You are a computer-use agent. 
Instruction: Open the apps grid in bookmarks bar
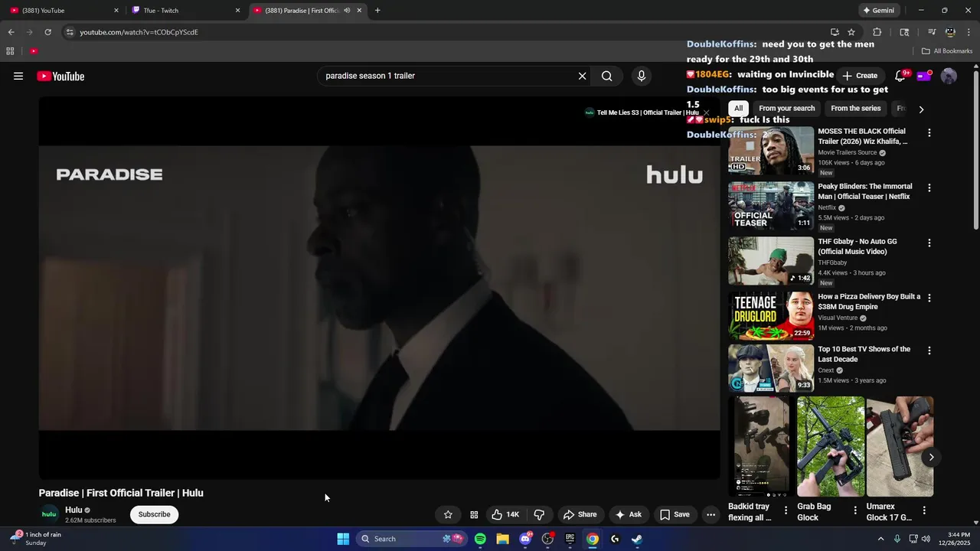[x=10, y=51]
